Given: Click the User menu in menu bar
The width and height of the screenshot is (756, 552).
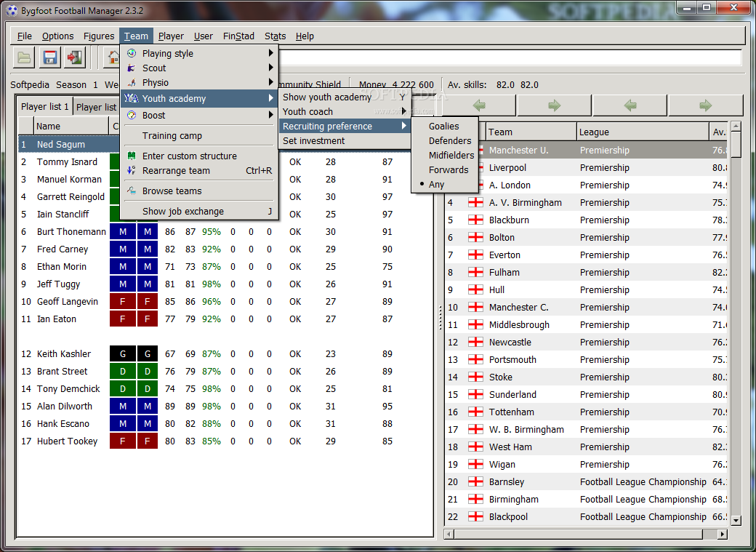Looking at the screenshot, I should point(204,36).
